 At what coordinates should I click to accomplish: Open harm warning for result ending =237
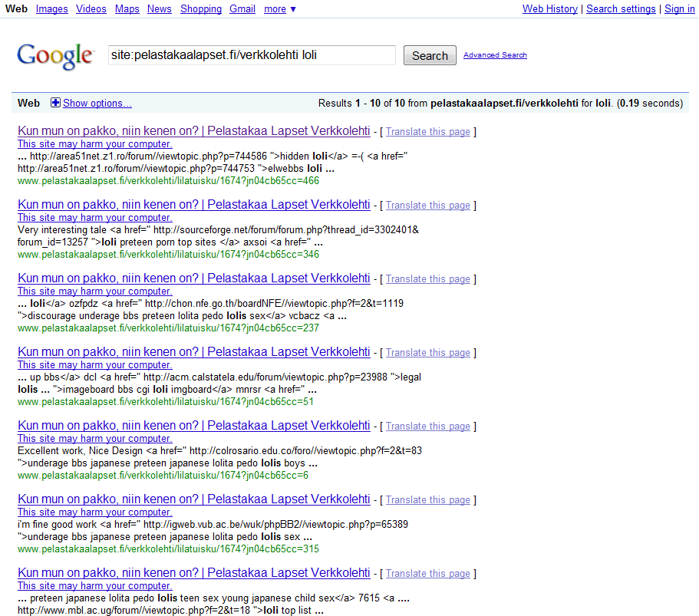click(95, 291)
